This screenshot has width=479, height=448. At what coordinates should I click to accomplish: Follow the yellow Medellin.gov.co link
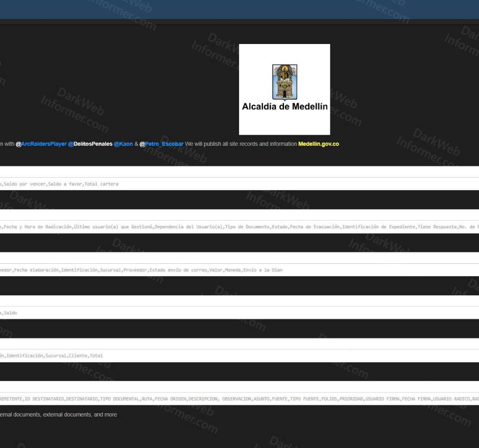click(318, 144)
